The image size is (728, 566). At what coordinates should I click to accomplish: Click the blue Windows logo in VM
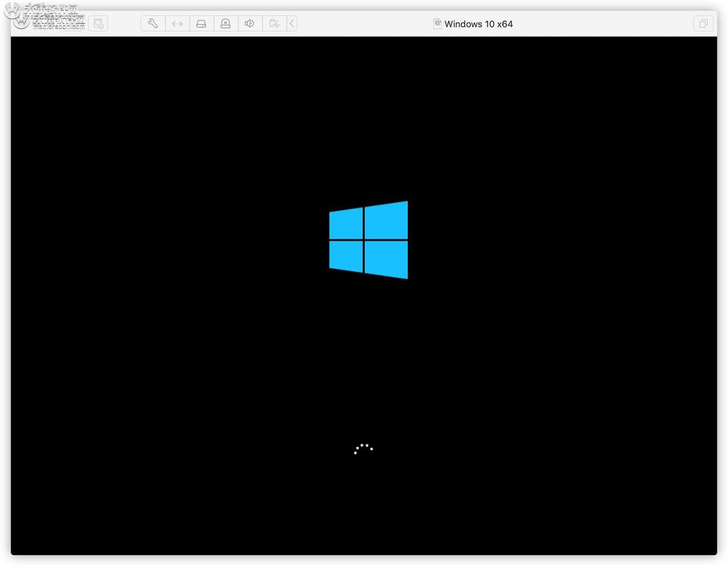click(x=369, y=240)
